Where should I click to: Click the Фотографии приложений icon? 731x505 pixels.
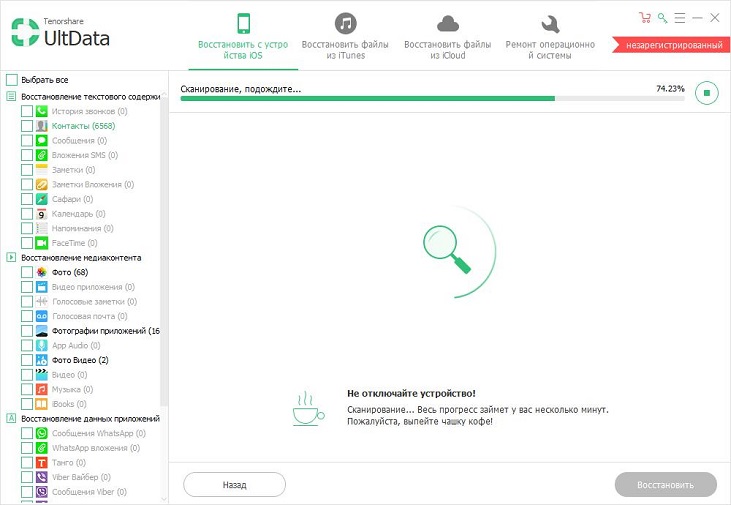[x=41, y=331]
